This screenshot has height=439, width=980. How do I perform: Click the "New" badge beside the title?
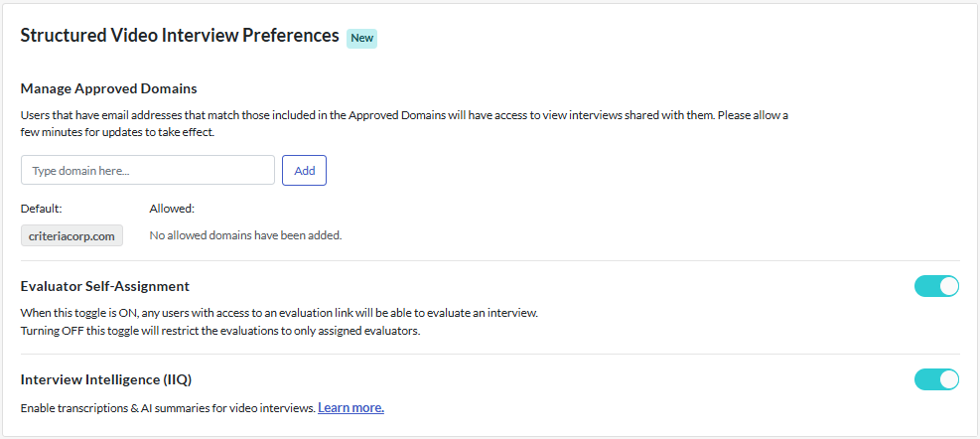click(361, 38)
